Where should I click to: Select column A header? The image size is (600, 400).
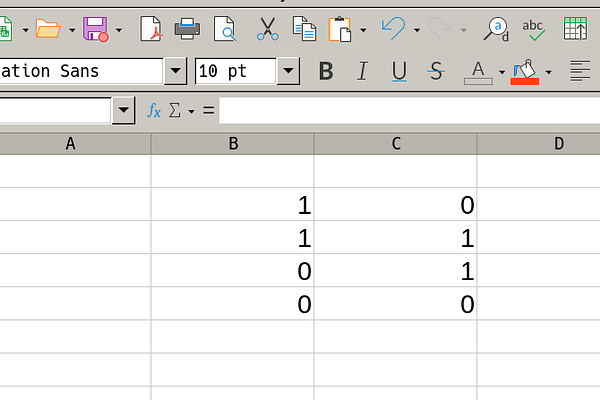pyautogui.click(x=75, y=144)
